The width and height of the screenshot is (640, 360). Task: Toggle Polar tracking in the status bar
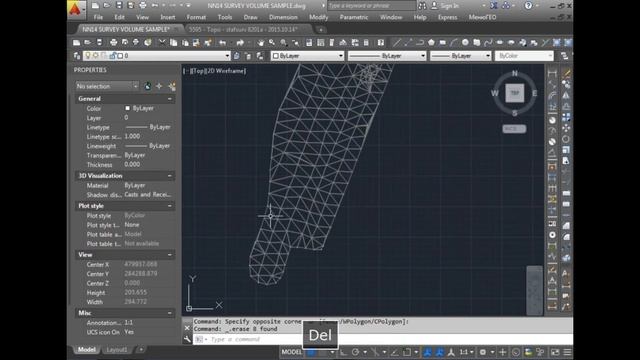pos(356,352)
